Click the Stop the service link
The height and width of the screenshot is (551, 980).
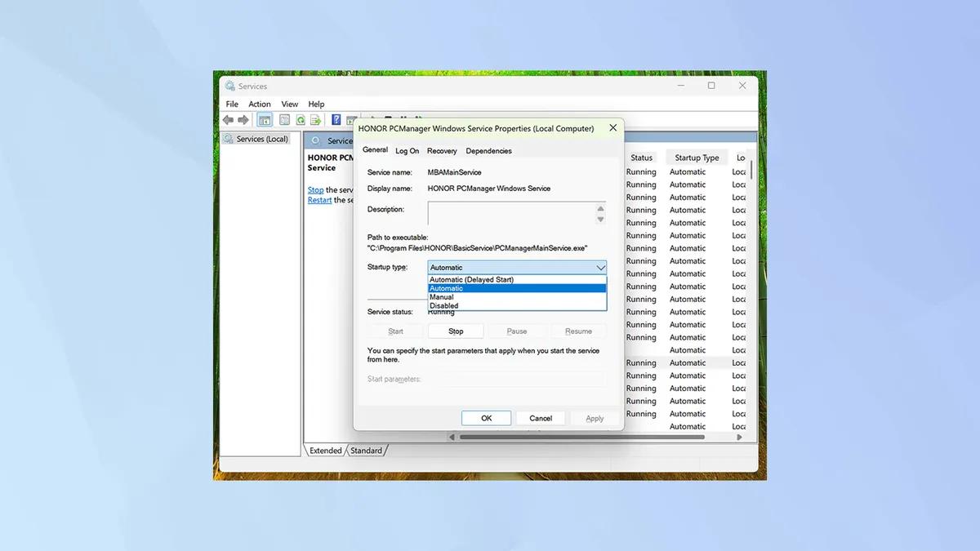[315, 190]
